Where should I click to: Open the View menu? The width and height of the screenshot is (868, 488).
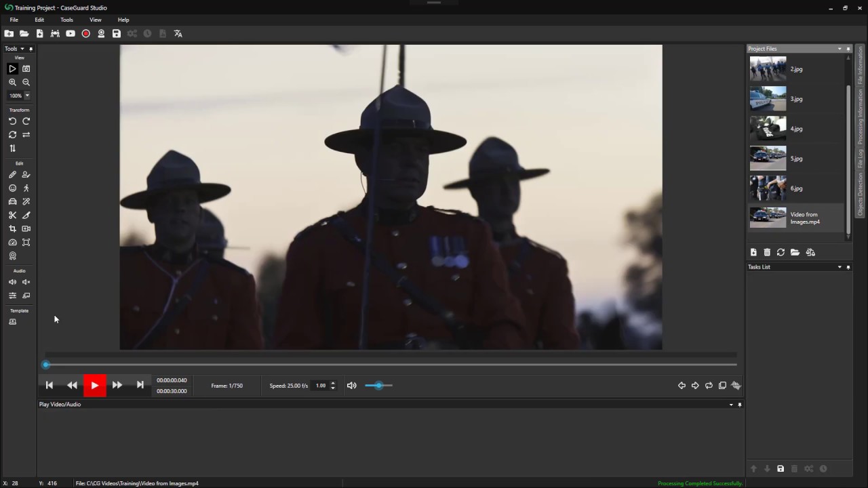coord(96,20)
